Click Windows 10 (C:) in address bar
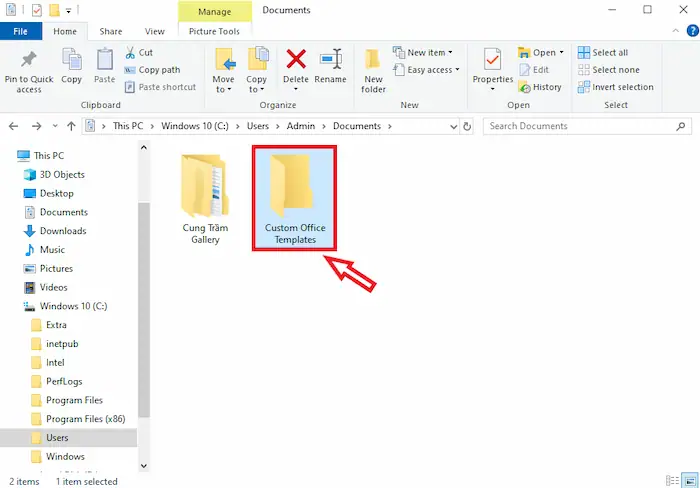The image size is (700, 488). (195, 126)
